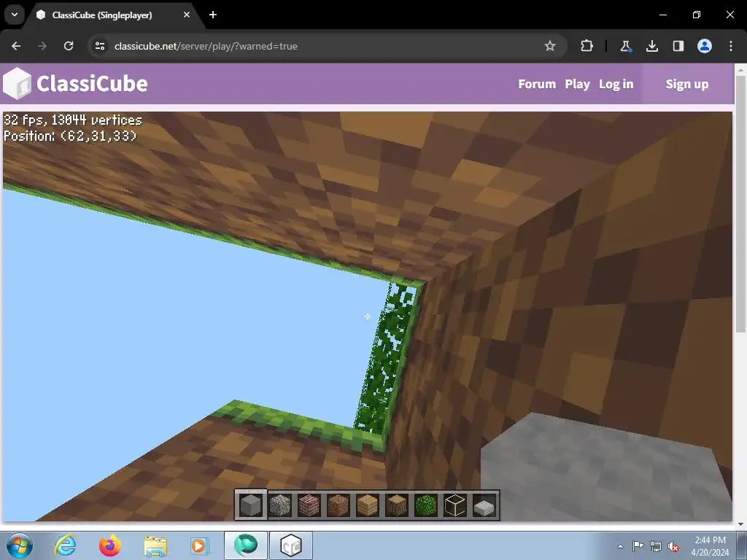Open Action Center flag icon

pyautogui.click(x=637, y=546)
